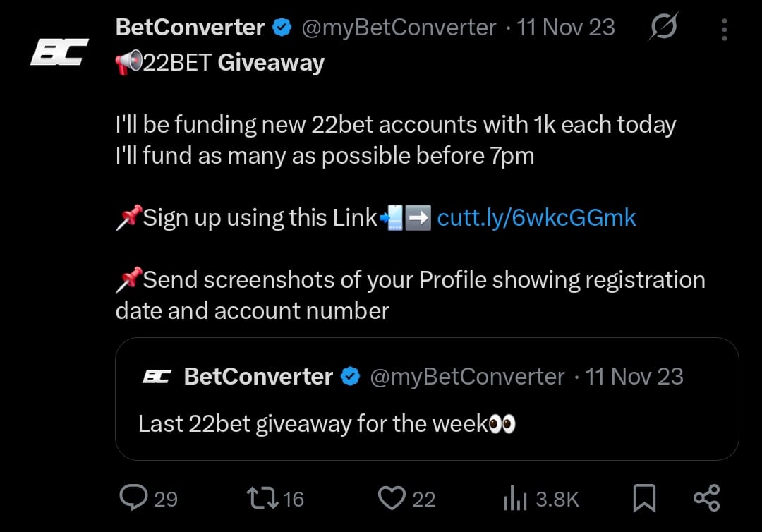Tap the @myBetConverter handle in main tweet
The image size is (762, 532).
tap(399, 28)
